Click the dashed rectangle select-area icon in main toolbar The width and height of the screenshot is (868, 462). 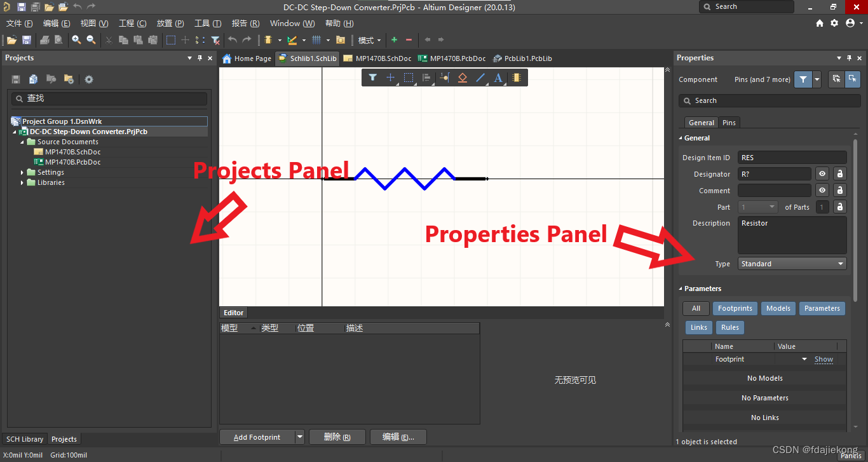coord(171,40)
